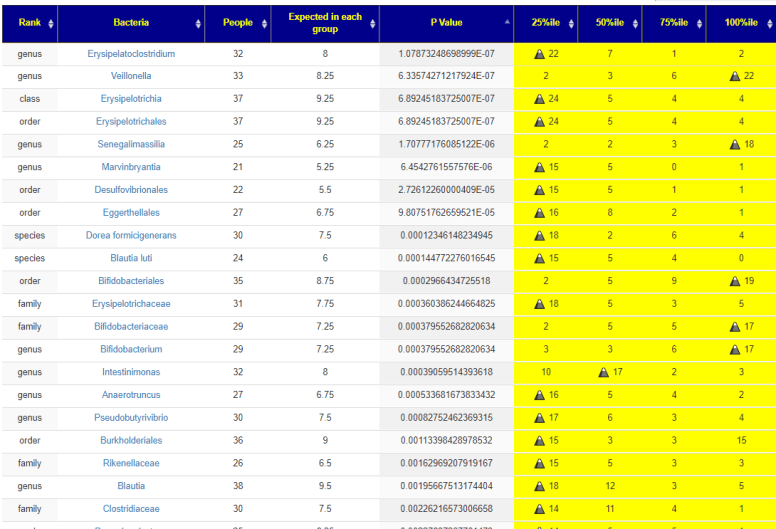Screen dimensions: 776x529
Task: Sort by P Value column header
Action: pyautogui.click(x=446, y=22)
